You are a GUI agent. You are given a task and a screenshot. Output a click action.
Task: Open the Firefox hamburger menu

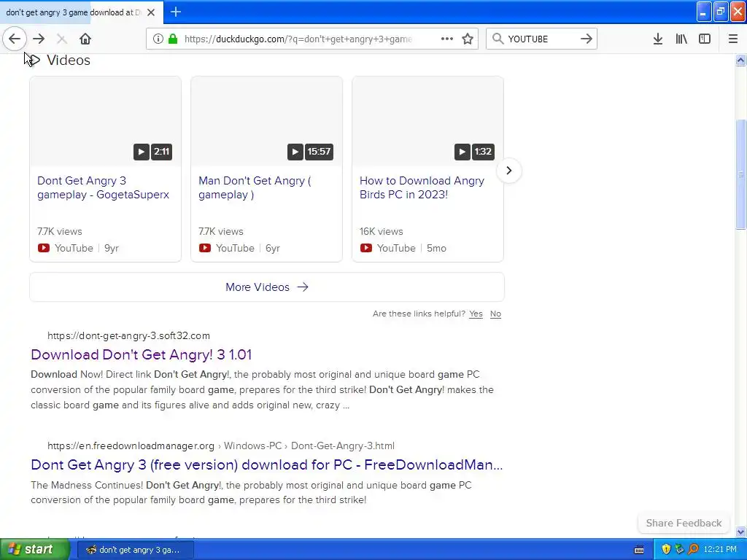point(733,39)
